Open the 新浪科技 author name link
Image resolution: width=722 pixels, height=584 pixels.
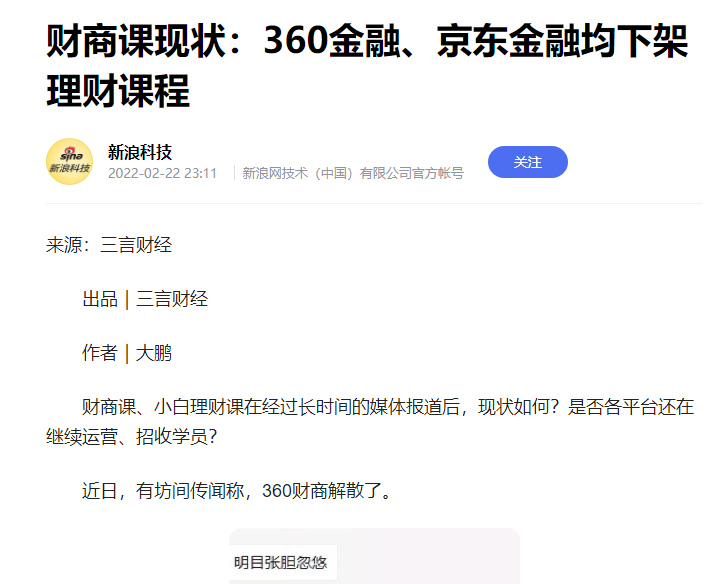[140, 152]
